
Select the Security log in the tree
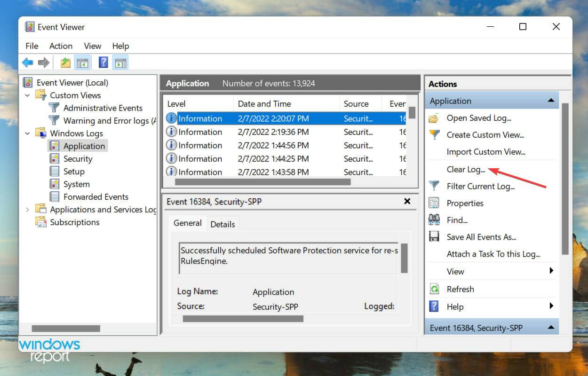(x=78, y=158)
